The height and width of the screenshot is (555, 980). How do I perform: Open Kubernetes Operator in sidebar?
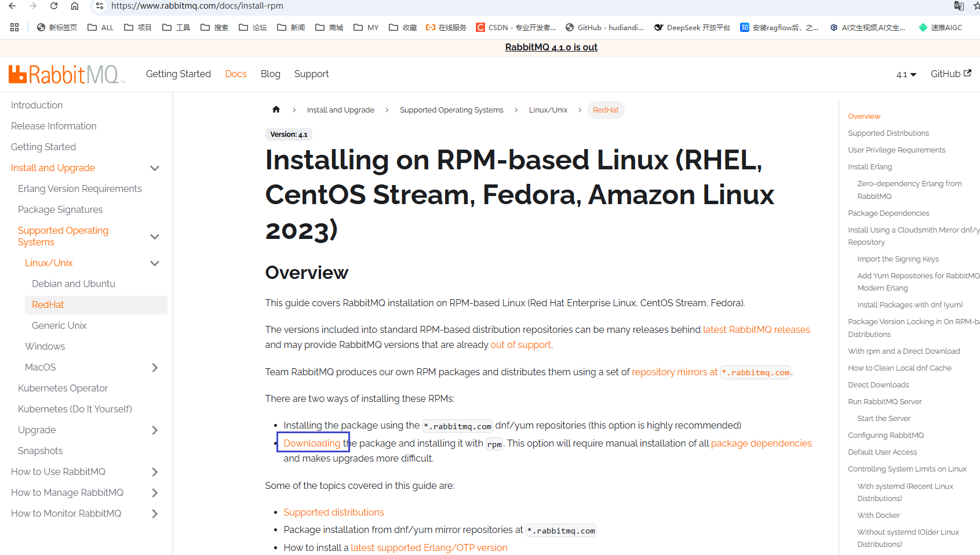(x=63, y=388)
